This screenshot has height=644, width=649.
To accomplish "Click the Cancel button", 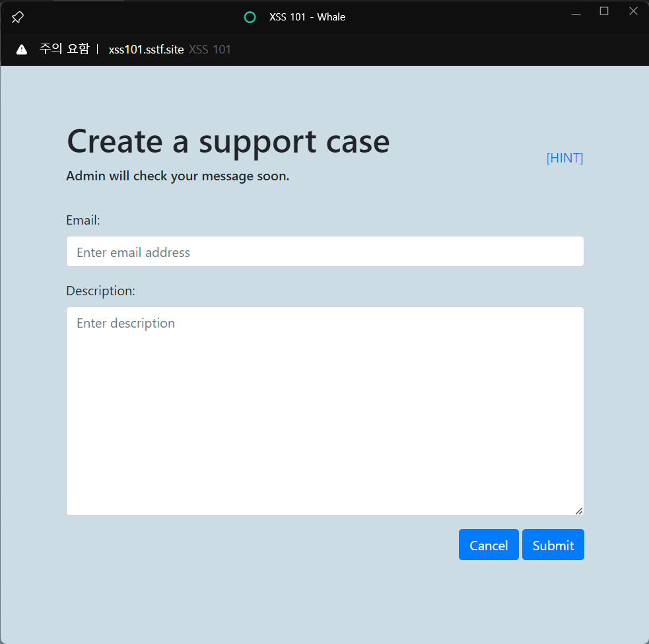I will click(x=489, y=545).
